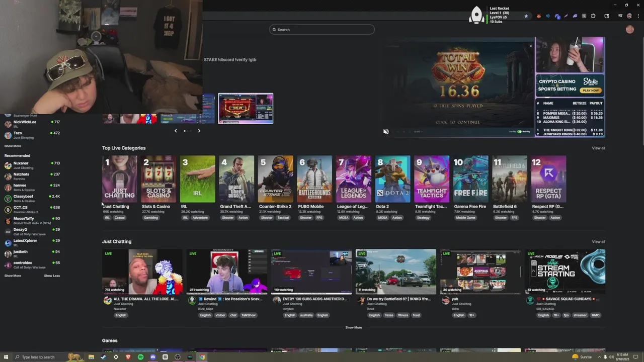The image size is (644, 362).
Task: Click the vtuber tag on Rewind stream
Action: [x=220, y=315]
